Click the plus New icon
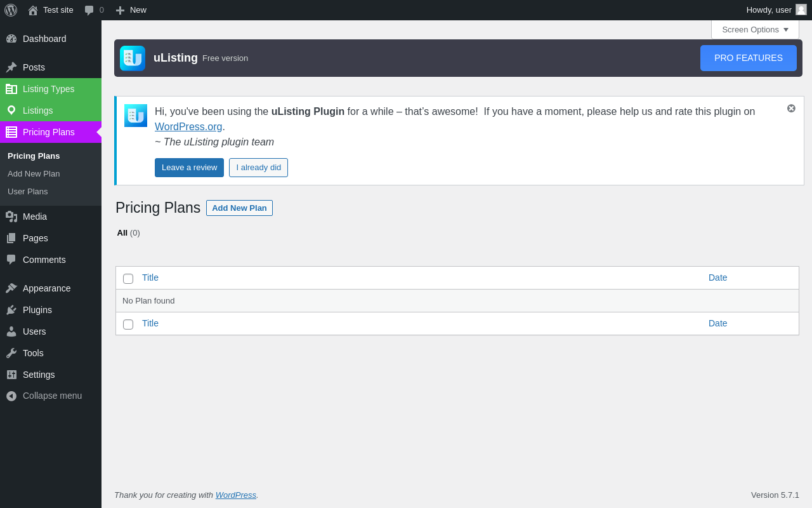This screenshot has width=812, height=508. tap(120, 10)
